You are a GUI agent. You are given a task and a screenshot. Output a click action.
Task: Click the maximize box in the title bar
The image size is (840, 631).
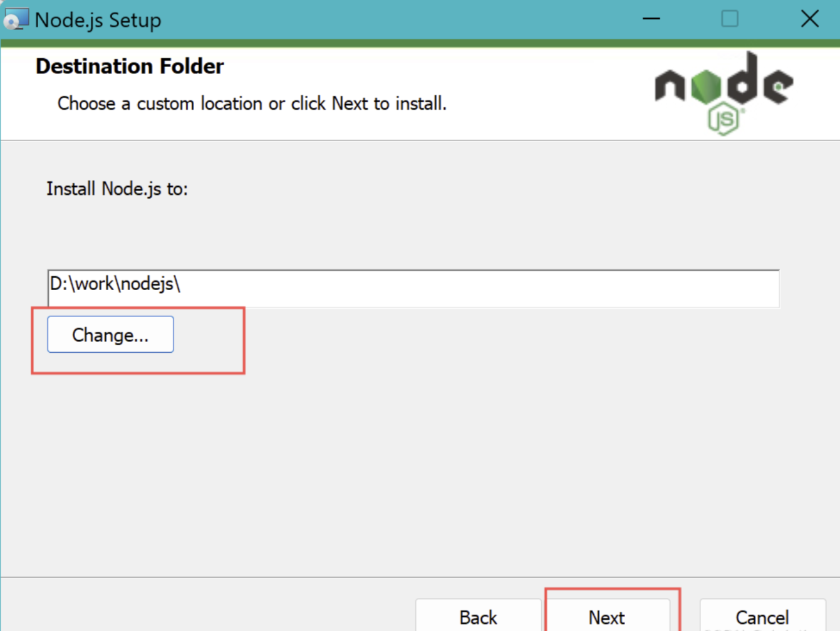(x=730, y=19)
